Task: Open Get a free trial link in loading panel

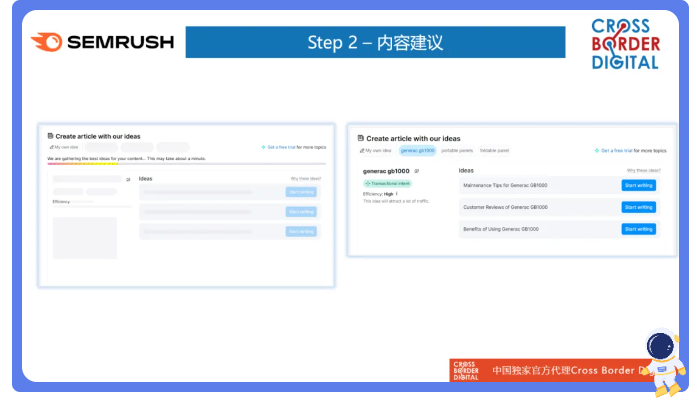Action: [x=281, y=147]
